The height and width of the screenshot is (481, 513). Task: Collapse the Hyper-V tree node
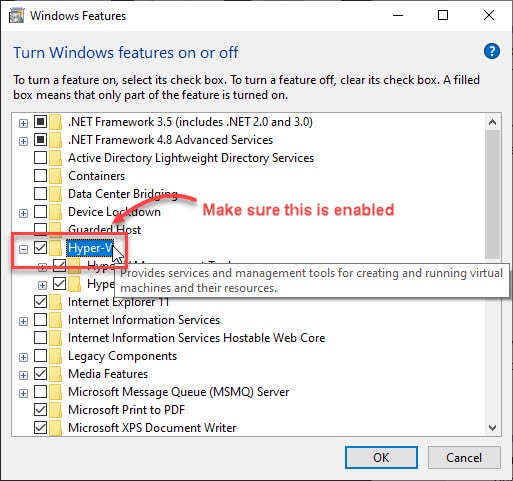pos(23,249)
